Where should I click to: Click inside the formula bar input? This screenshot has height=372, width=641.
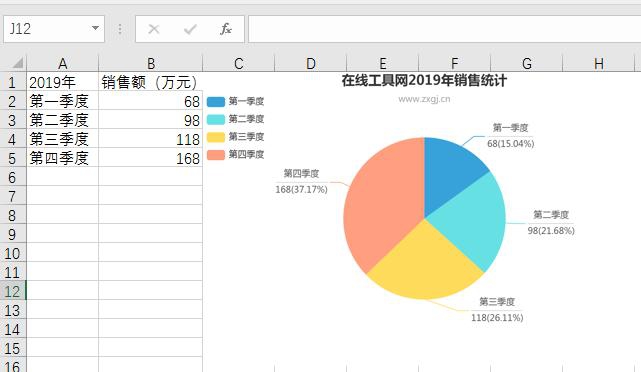(444, 29)
